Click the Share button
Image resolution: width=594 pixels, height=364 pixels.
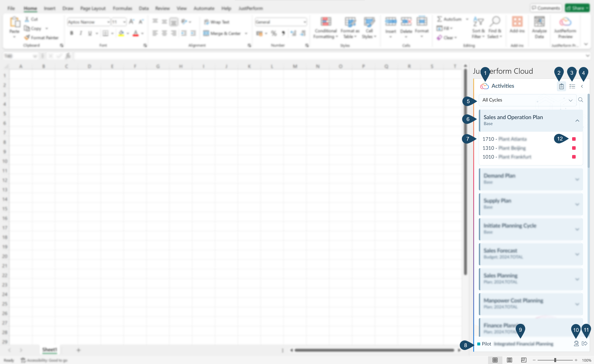pyautogui.click(x=577, y=7)
